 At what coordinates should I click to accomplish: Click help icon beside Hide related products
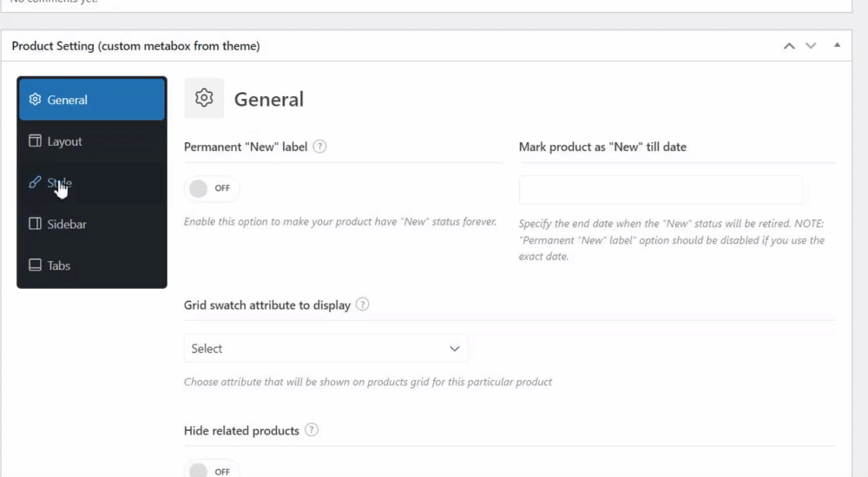[x=311, y=430]
